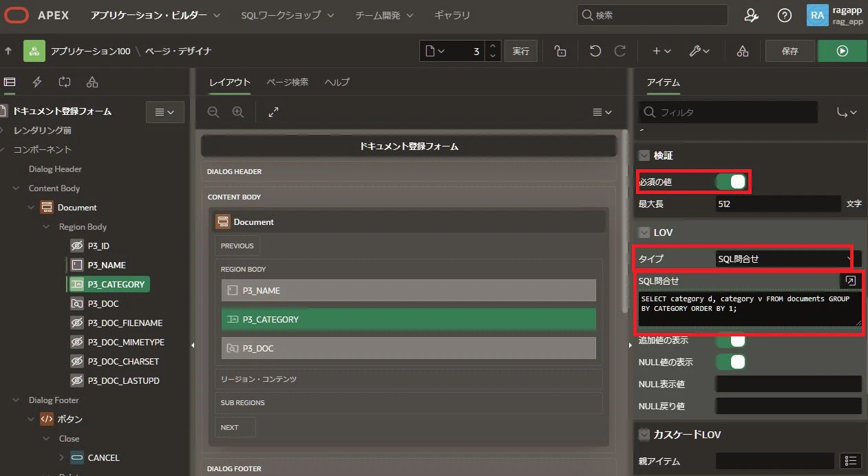Switch to the Processing tab icon

(x=65, y=82)
